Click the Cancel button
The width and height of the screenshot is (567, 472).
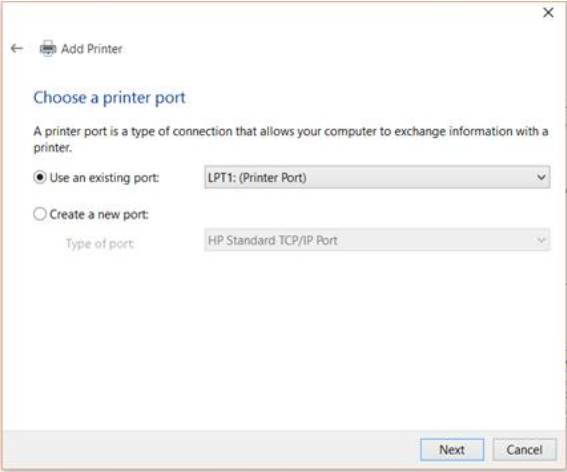524,450
